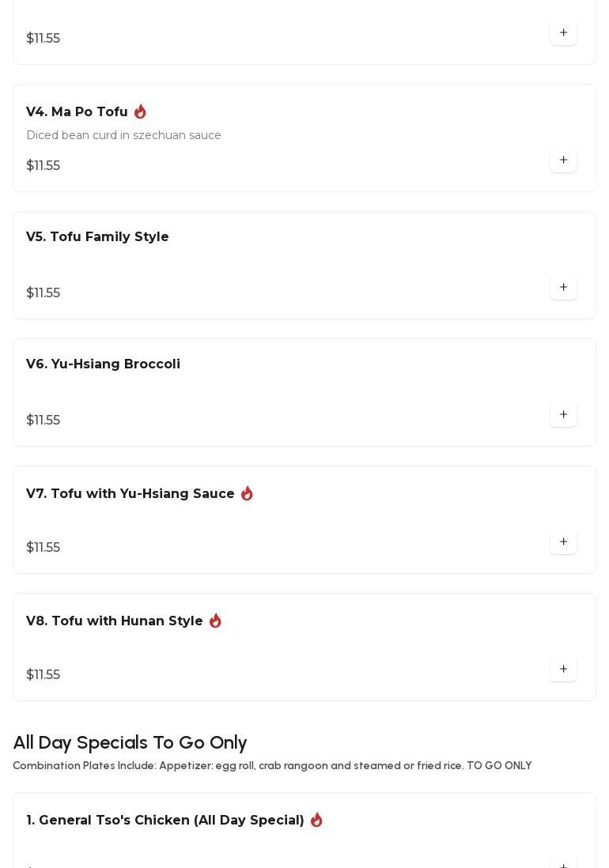Add V5. Tofu Family Style to cart
This screenshot has height=868, width=609.
click(563, 288)
